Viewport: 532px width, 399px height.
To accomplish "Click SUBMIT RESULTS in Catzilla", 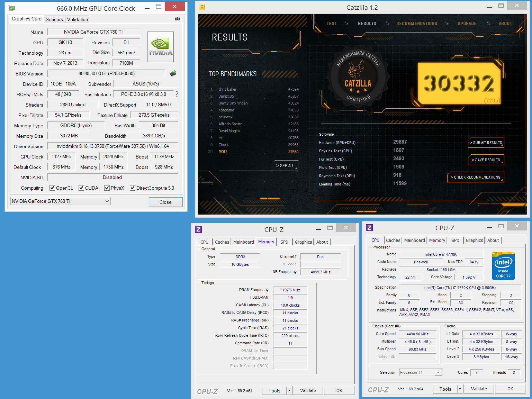I will [486, 143].
